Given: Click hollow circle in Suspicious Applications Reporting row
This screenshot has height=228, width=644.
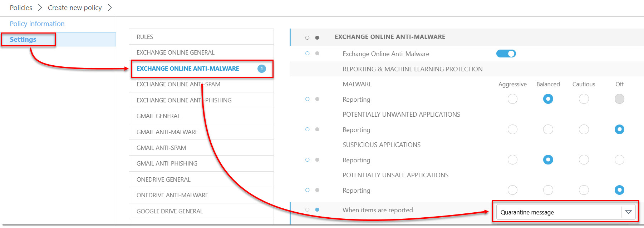Looking at the screenshot, I should (x=308, y=160).
